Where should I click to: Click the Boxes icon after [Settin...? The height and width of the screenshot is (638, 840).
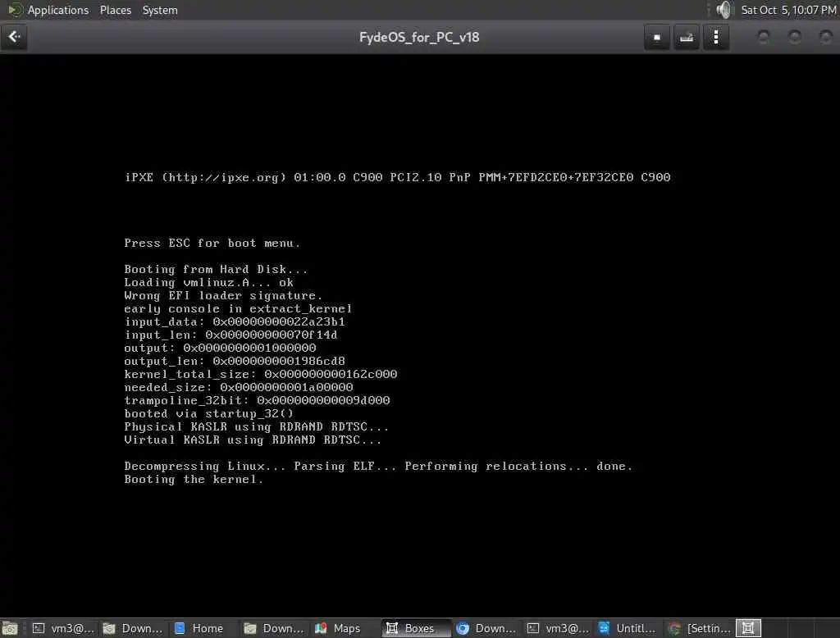point(748,628)
